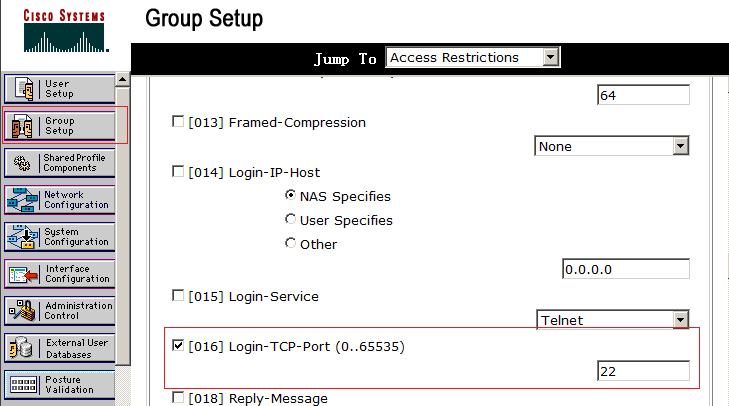This screenshot has width=729, height=406.
Task: Open Administration Control padlock icon
Action: tap(23, 311)
